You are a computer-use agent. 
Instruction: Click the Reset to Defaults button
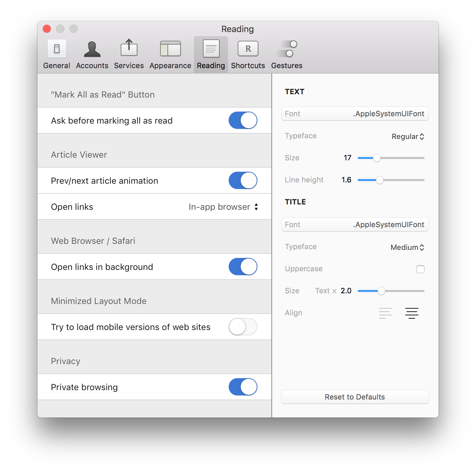point(355,397)
